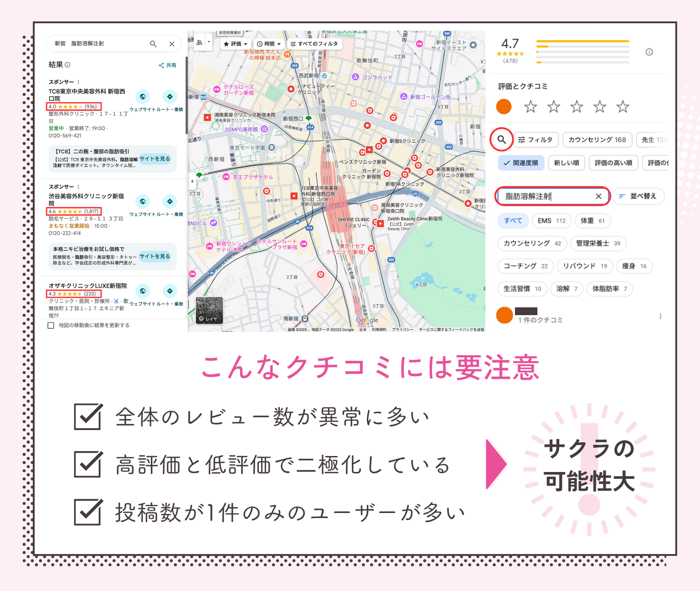Image resolution: width=700 pixels, height=591 pixels.
Task: Click サービスに関するフィードバックを送信 link
Action: [451, 329]
